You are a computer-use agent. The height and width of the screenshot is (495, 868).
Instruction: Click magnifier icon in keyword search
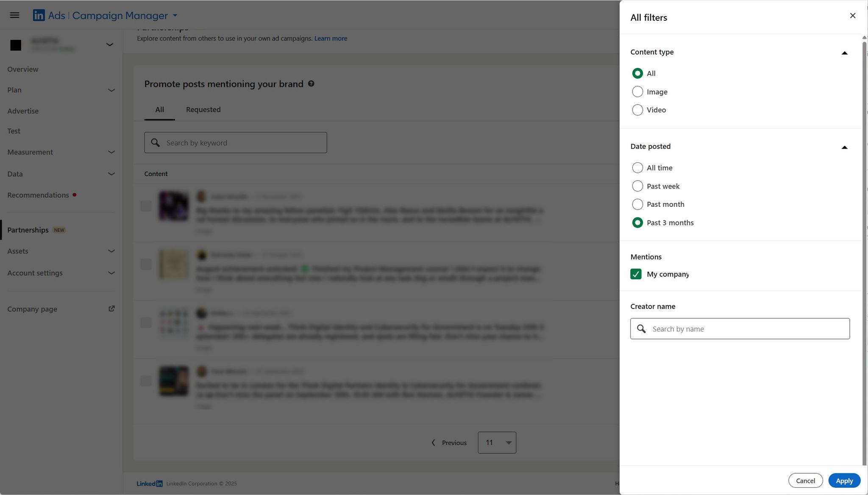[156, 143]
